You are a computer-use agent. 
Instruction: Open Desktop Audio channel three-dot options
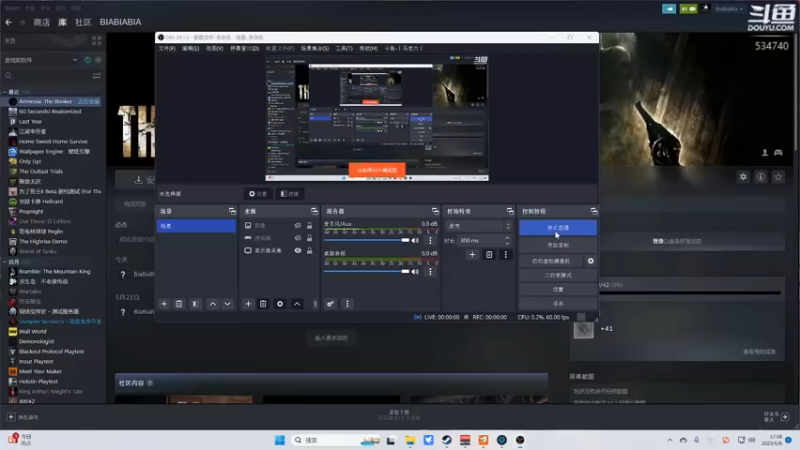pos(430,271)
